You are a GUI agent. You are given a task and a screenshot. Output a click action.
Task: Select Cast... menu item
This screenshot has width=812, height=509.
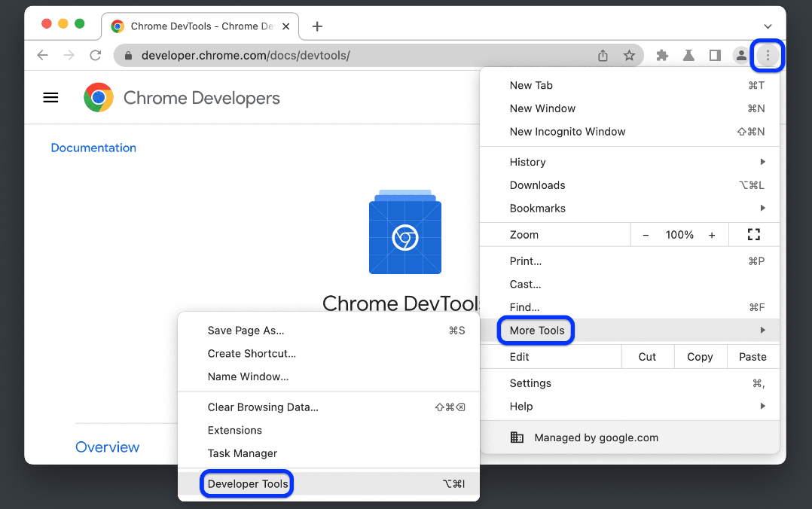(x=630, y=285)
